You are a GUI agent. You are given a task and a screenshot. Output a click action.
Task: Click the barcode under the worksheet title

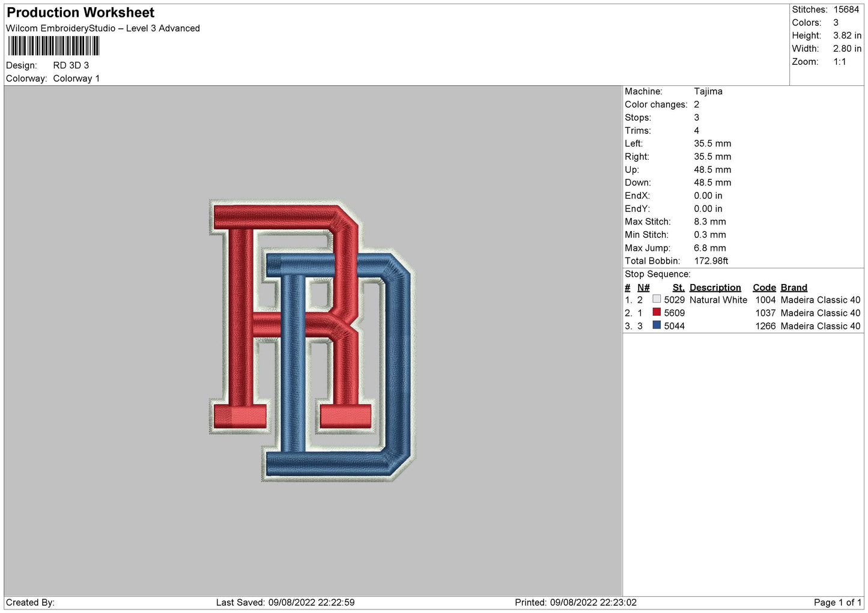pos(53,46)
